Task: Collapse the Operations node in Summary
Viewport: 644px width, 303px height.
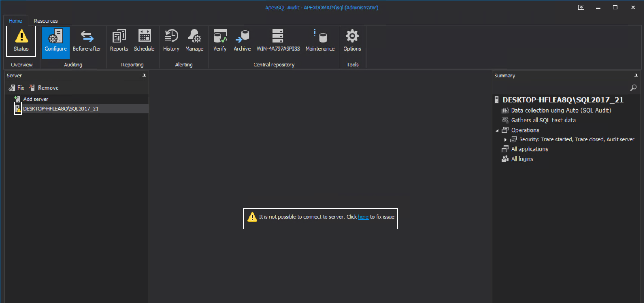Action: point(497,130)
